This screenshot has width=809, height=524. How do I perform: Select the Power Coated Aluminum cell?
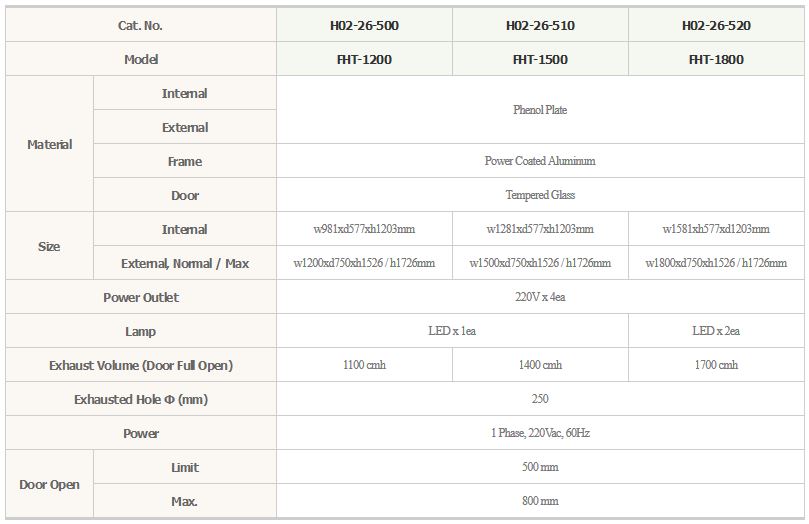[x=540, y=161]
